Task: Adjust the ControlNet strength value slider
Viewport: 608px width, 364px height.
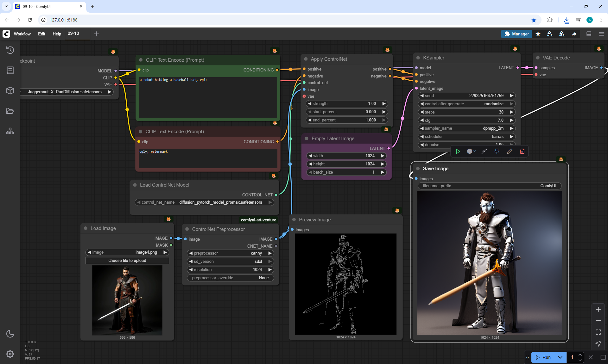Action: coord(346,104)
